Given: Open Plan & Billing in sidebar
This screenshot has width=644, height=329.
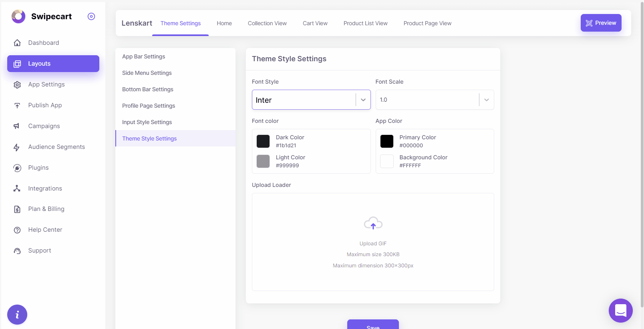Looking at the screenshot, I should click(53, 209).
